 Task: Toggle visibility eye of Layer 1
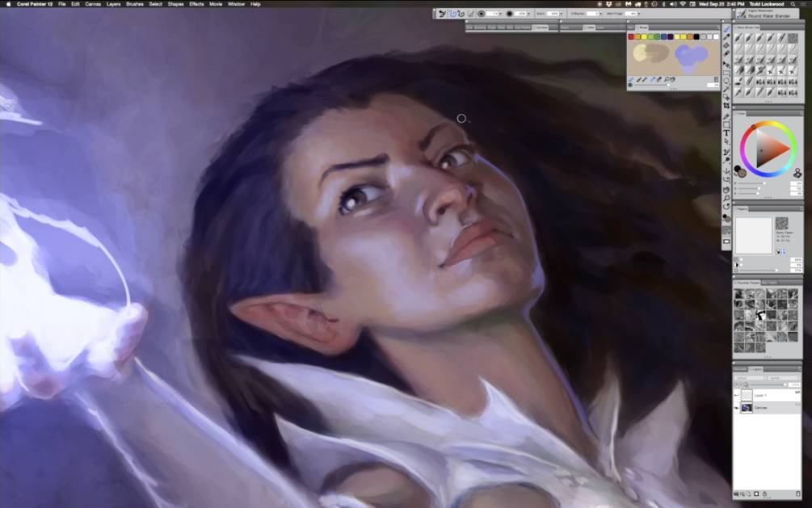(x=737, y=396)
